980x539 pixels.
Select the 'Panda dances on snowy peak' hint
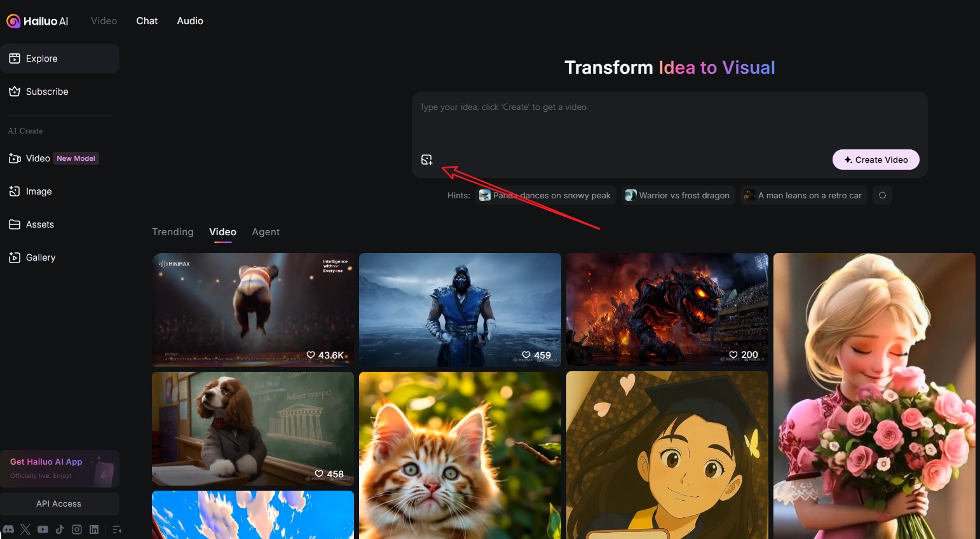point(545,195)
